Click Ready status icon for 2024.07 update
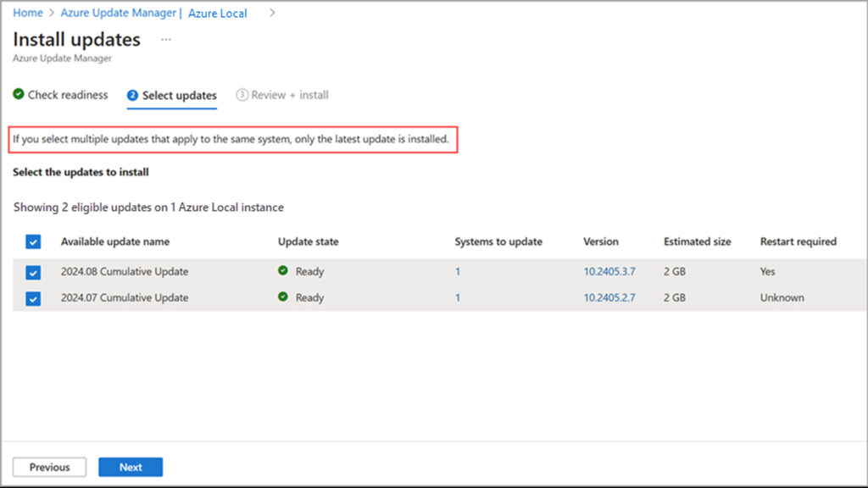This screenshot has height=488, width=868. pos(283,298)
